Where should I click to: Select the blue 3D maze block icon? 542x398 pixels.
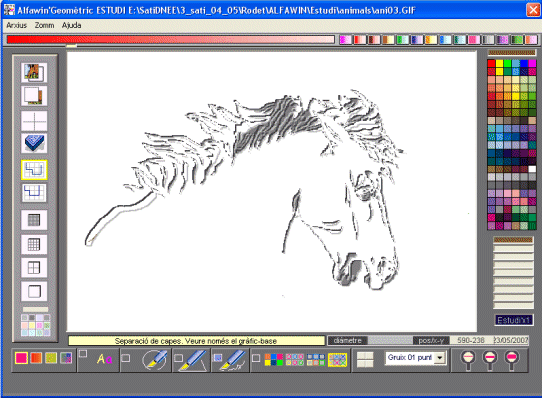pos(34,143)
